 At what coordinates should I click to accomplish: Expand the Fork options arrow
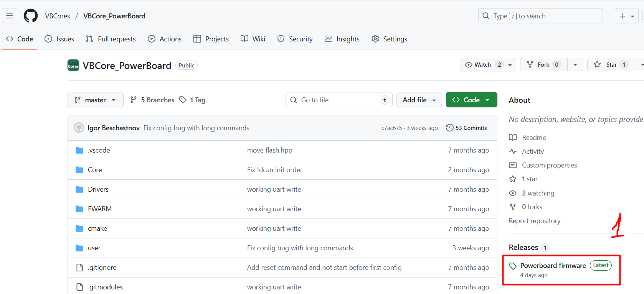575,65
